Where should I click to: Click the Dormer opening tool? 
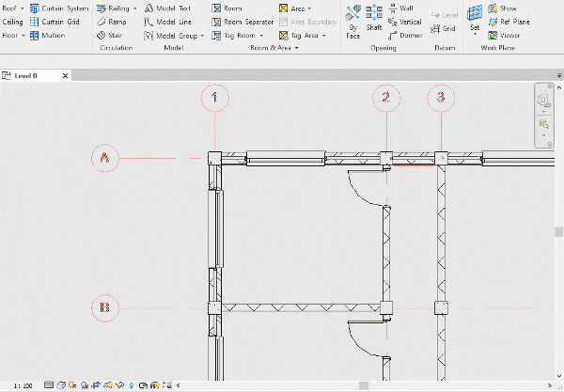click(x=405, y=35)
